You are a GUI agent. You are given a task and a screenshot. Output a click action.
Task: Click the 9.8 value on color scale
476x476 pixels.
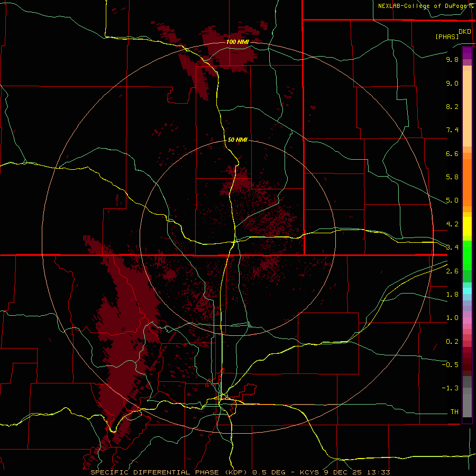click(x=452, y=59)
